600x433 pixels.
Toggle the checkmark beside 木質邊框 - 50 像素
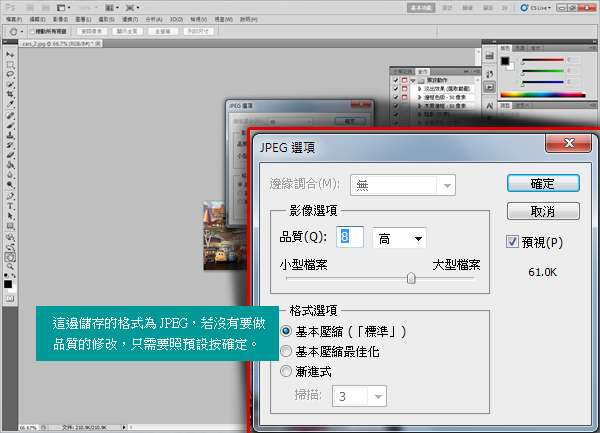pyautogui.click(x=396, y=106)
